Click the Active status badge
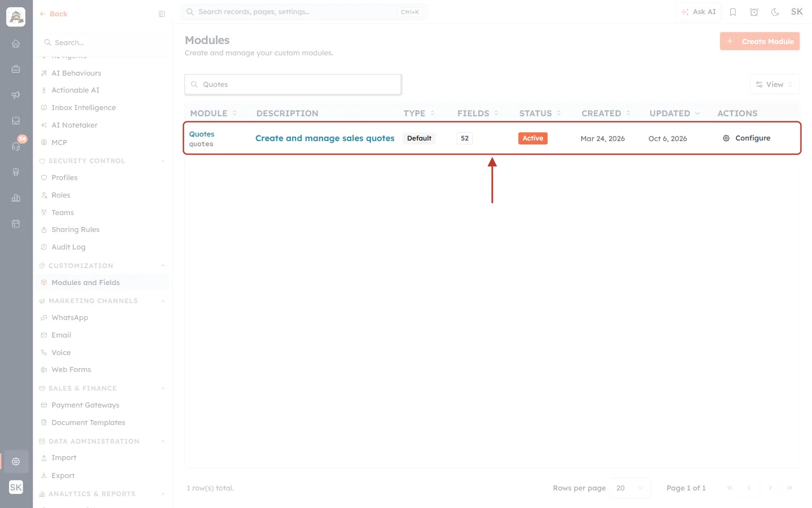The width and height of the screenshot is (812, 508). tap(533, 138)
